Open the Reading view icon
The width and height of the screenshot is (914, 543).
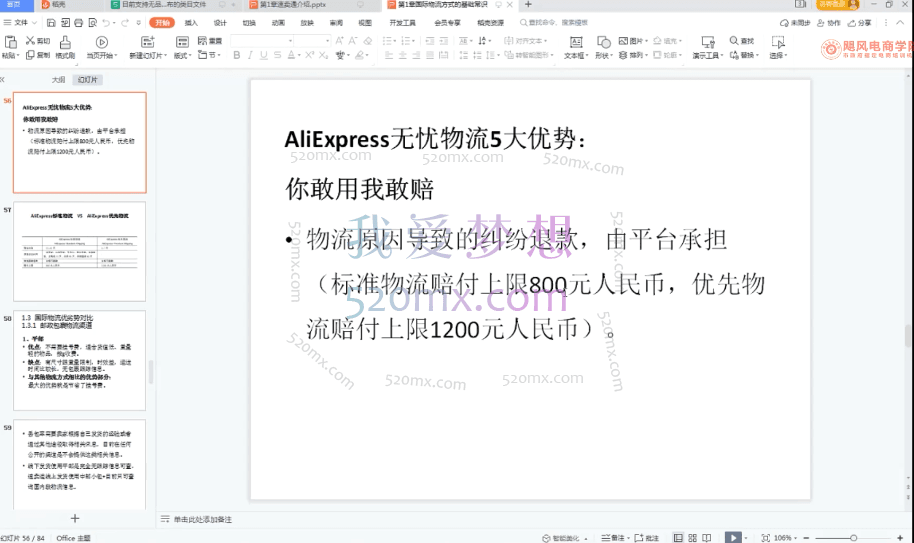pos(706,538)
